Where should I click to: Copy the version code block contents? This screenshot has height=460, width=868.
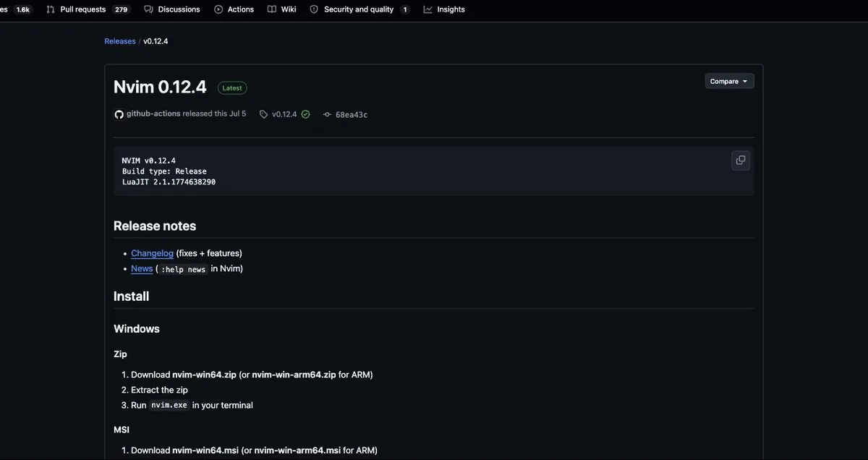(741, 161)
